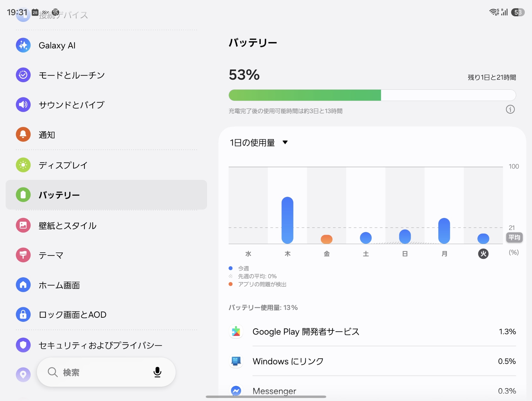The image size is (532, 401).
Task: Tap the ホーム画面 house icon
Action: (x=23, y=285)
